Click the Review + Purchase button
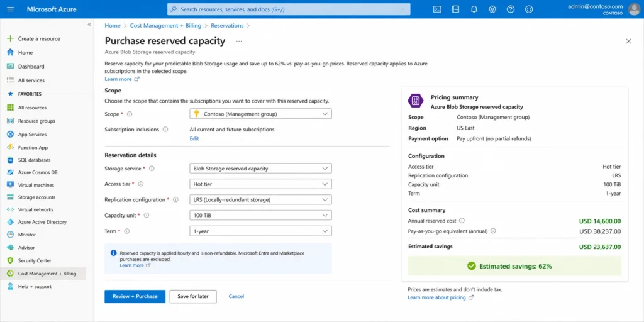The height and width of the screenshot is (322, 644). coord(135,296)
